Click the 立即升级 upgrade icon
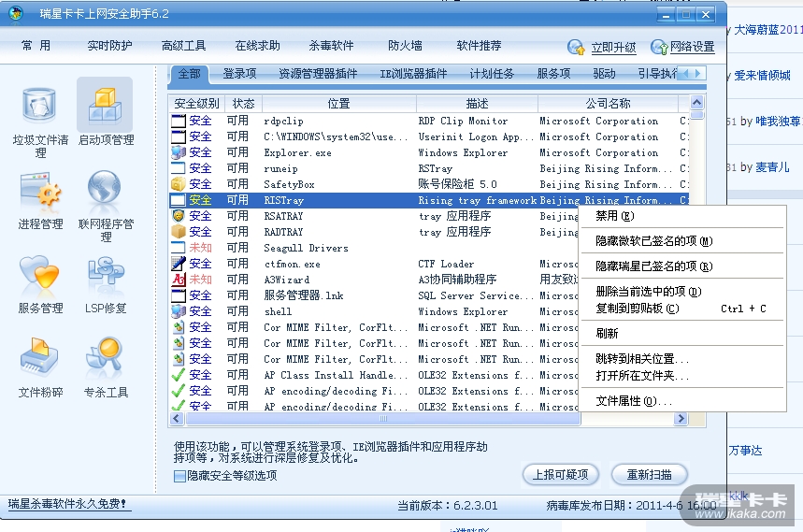The image size is (803, 532). 576,47
